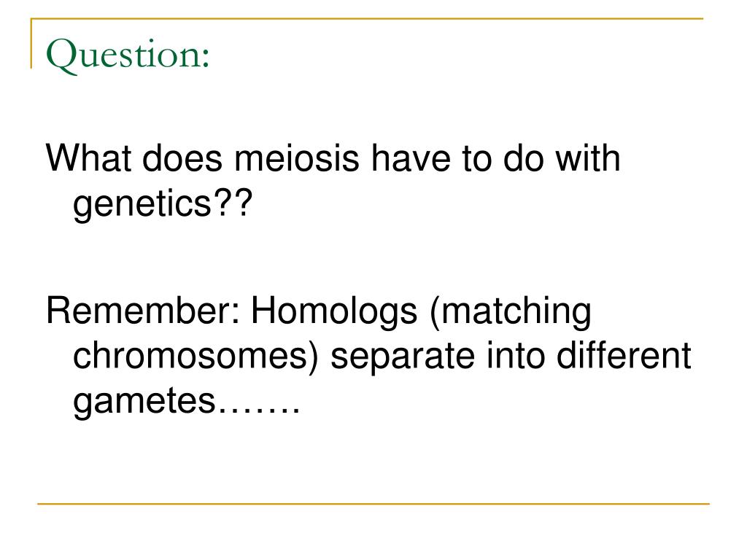
Task: Select the word "meiosis" in the question
Action: (x=296, y=158)
